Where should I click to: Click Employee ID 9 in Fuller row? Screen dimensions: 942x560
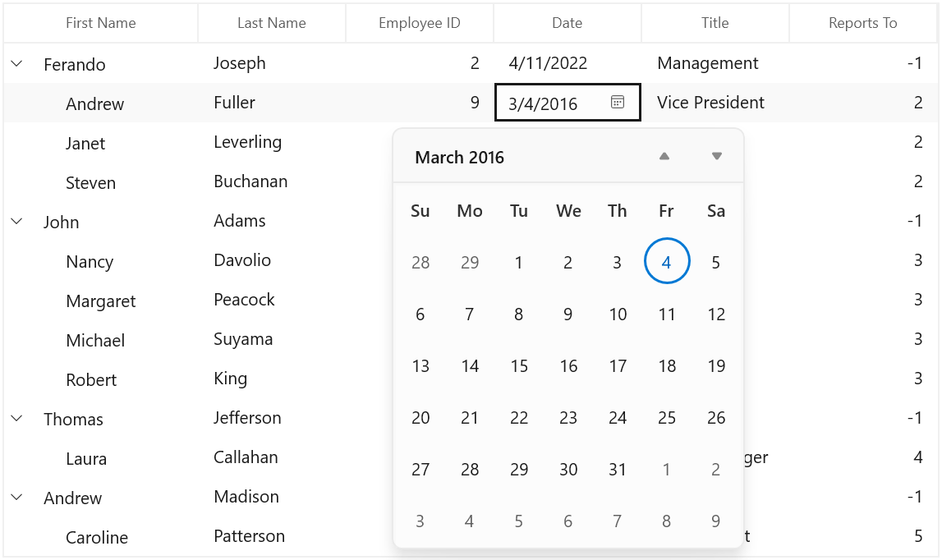(420, 103)
